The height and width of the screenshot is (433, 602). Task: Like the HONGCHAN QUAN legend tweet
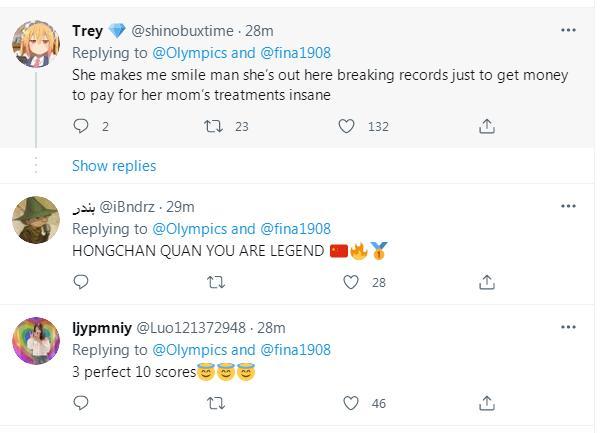coord(351,283)
